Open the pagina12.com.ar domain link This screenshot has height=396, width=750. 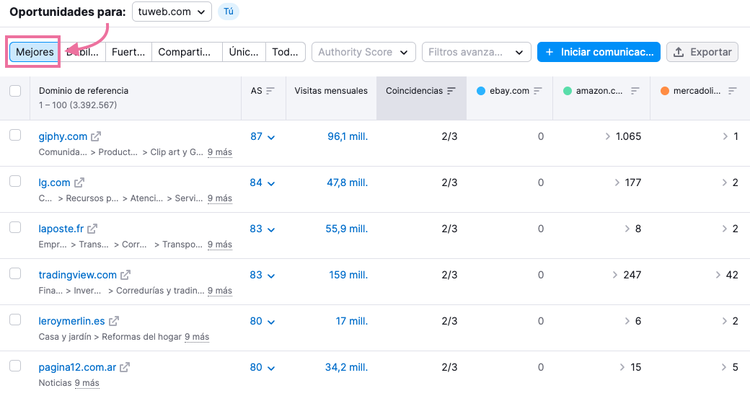77,367
